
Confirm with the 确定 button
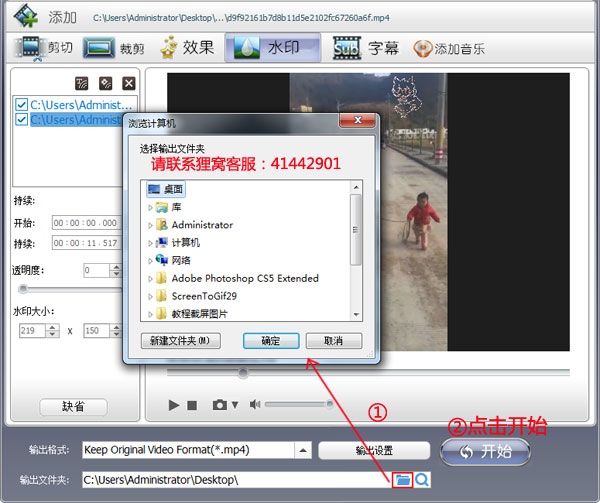(x=271, y=340)
